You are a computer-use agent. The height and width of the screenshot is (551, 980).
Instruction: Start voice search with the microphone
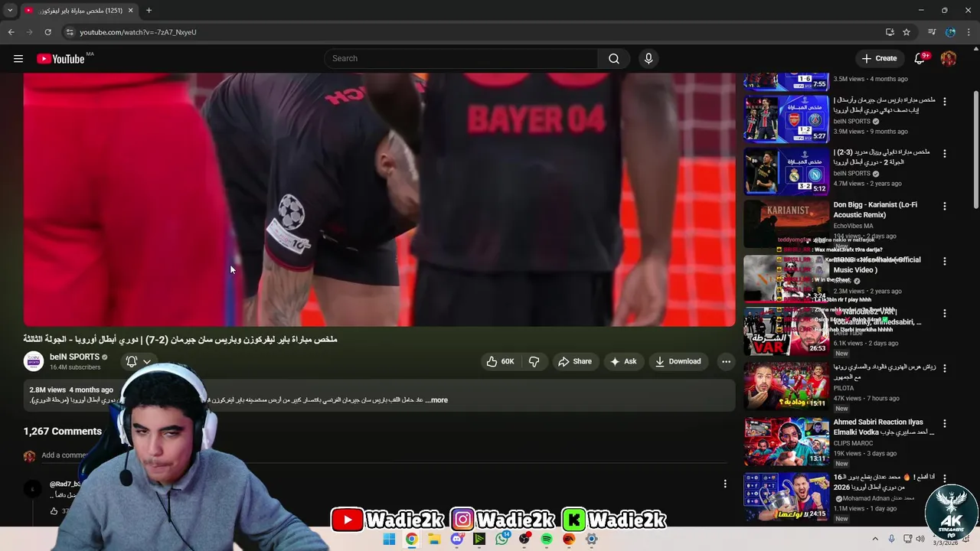pos(648,58)
